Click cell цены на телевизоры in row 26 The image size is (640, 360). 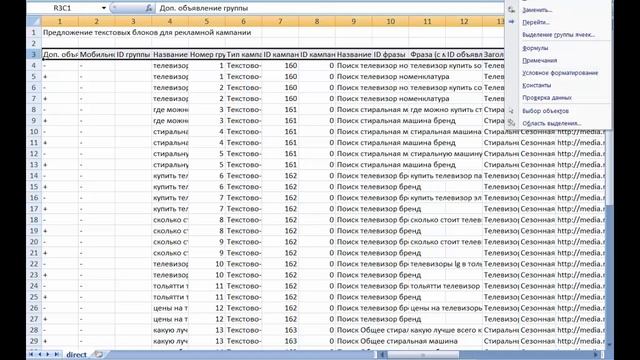[445, 308]
